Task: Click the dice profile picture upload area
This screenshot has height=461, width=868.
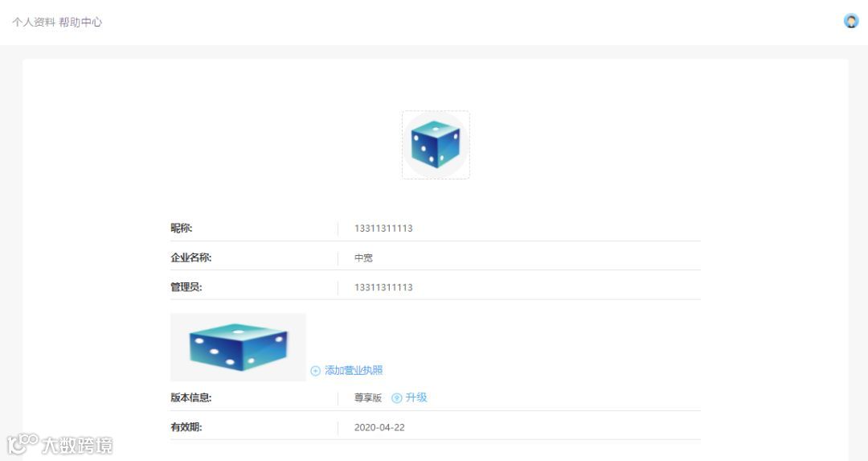Action: pyautogui.click(x=436, y=145)
